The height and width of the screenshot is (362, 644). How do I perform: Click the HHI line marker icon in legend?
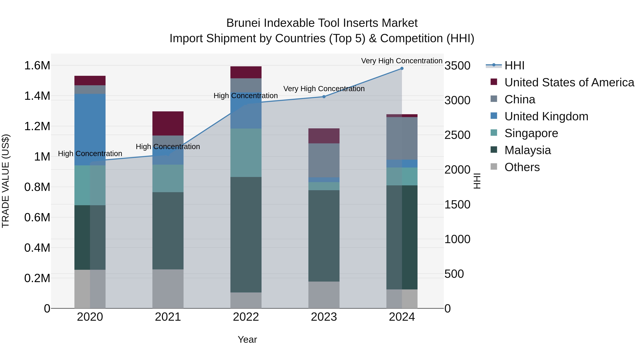click(494, 65)
